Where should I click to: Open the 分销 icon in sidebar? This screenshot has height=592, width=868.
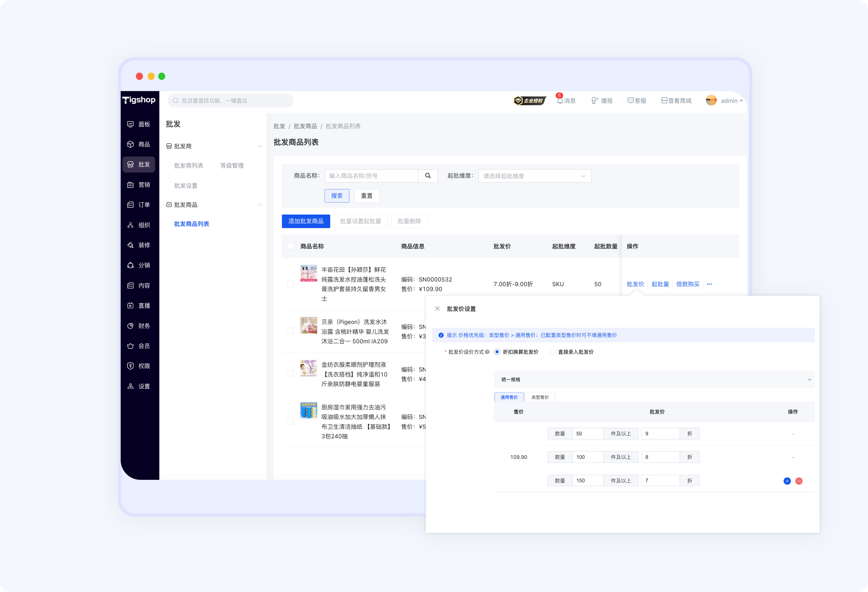pos(130,265)
